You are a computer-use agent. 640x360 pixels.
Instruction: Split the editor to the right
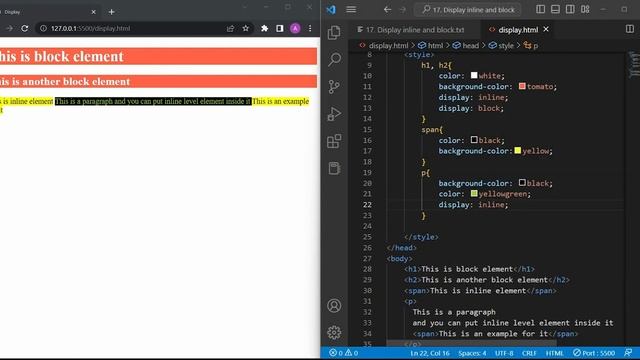629,29
